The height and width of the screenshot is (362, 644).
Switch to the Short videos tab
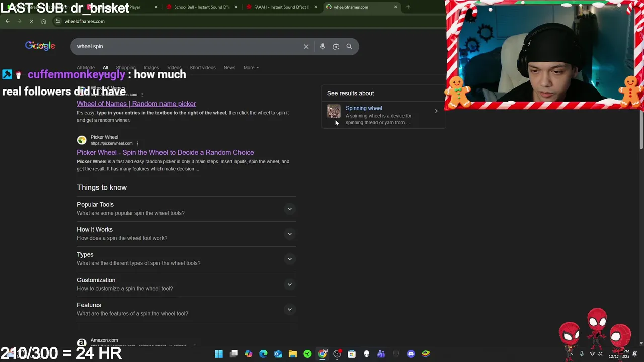[x=203, y=68]
